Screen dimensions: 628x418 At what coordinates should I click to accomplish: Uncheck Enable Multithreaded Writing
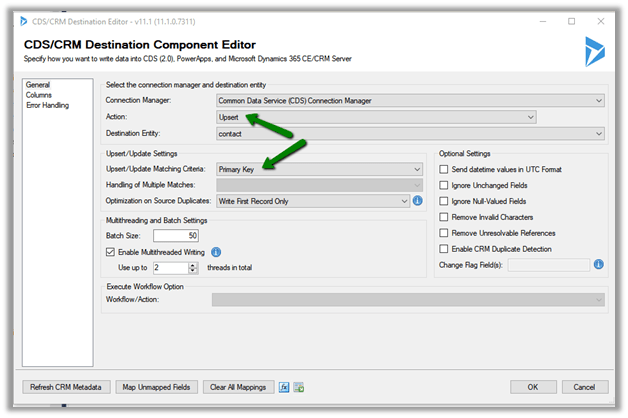[x=110, y=252]
